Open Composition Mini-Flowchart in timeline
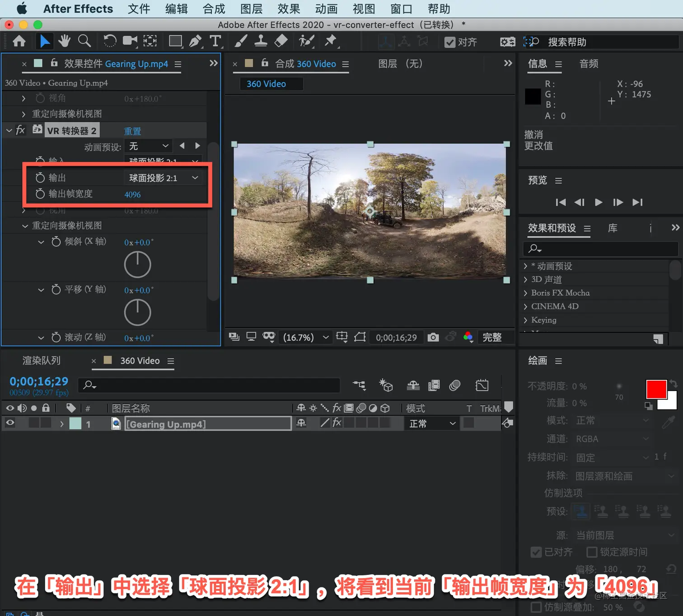 point(360,385)
